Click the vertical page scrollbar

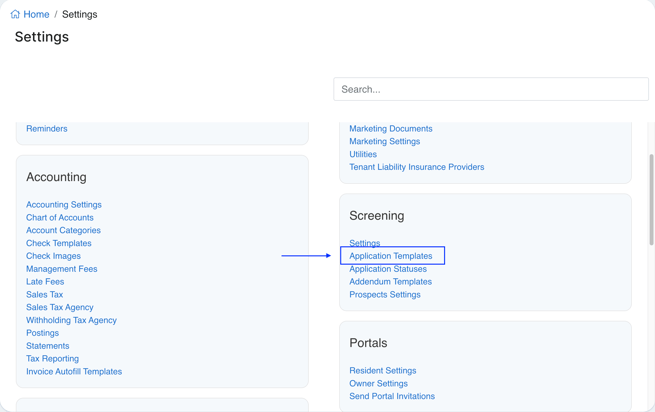651,200
